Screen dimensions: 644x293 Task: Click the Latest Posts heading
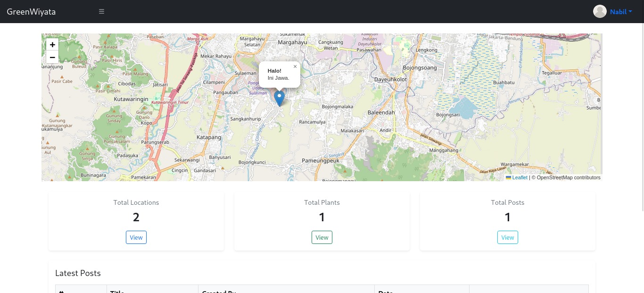click(x=78, y=273)
